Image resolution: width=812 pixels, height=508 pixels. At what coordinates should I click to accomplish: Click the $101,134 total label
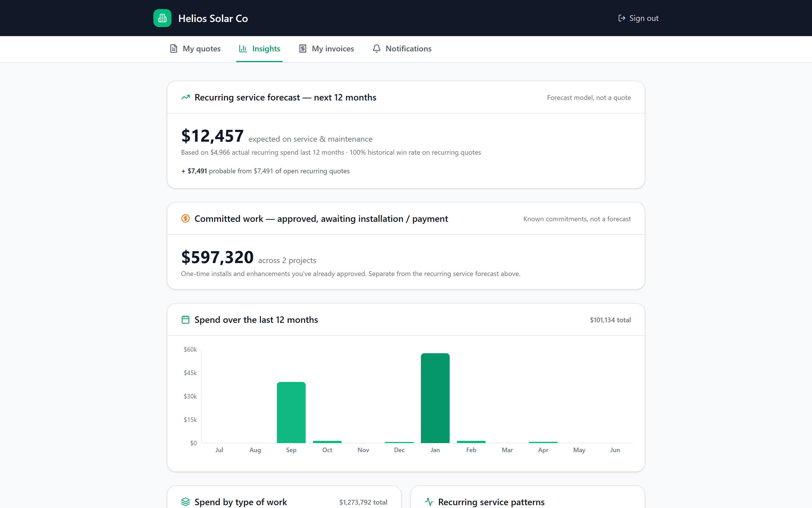(610, 320)
